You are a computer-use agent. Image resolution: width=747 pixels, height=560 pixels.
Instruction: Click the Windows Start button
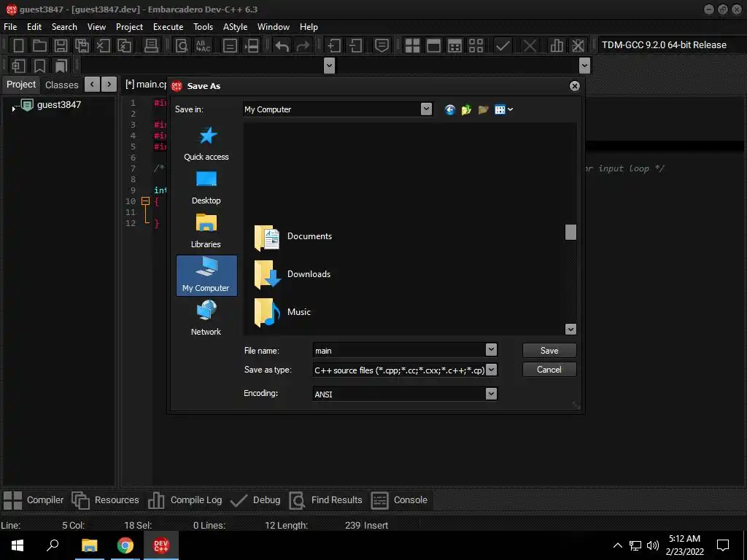coord(18,545)
